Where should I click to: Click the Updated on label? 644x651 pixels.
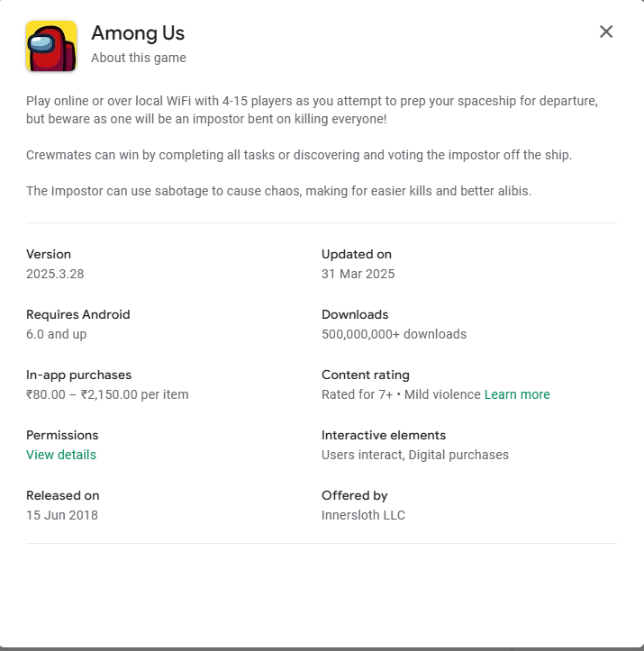(x=357, y=254)
